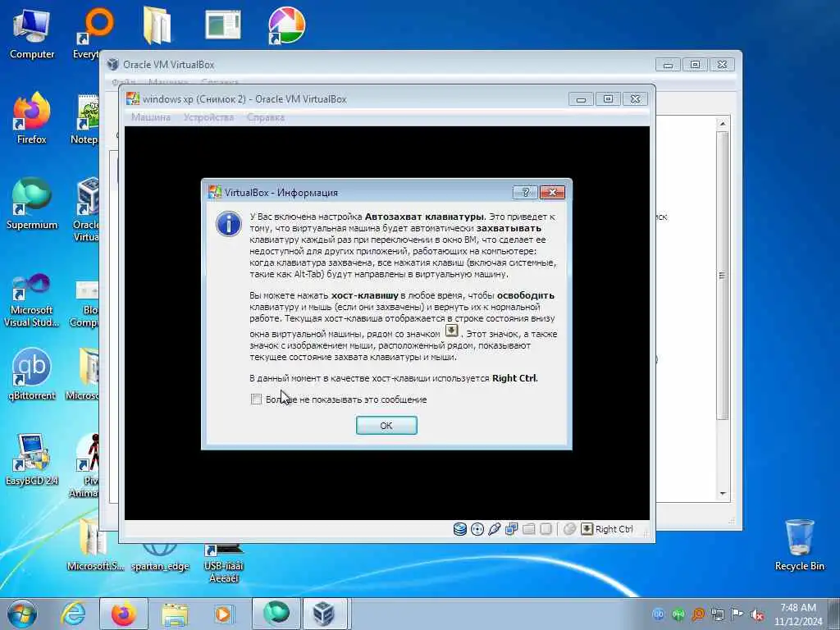Click the down arrow of VirtualBox Manager scrollbar

click(723, 493)
